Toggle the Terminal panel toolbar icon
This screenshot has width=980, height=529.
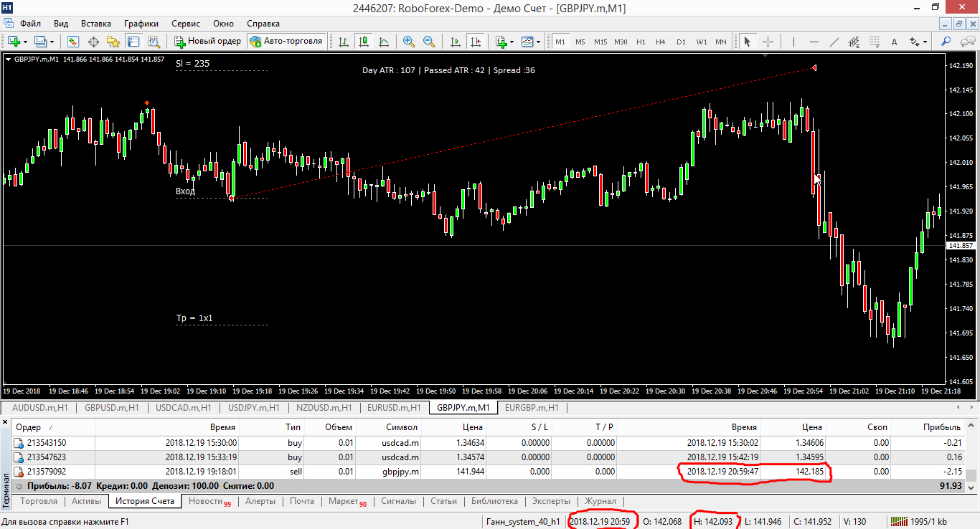(133, 41)
